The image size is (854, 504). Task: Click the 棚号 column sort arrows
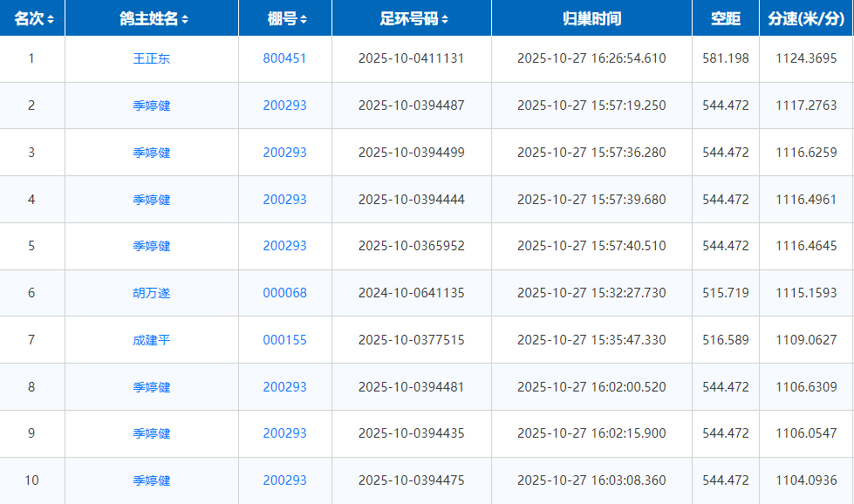pos(303,19)
